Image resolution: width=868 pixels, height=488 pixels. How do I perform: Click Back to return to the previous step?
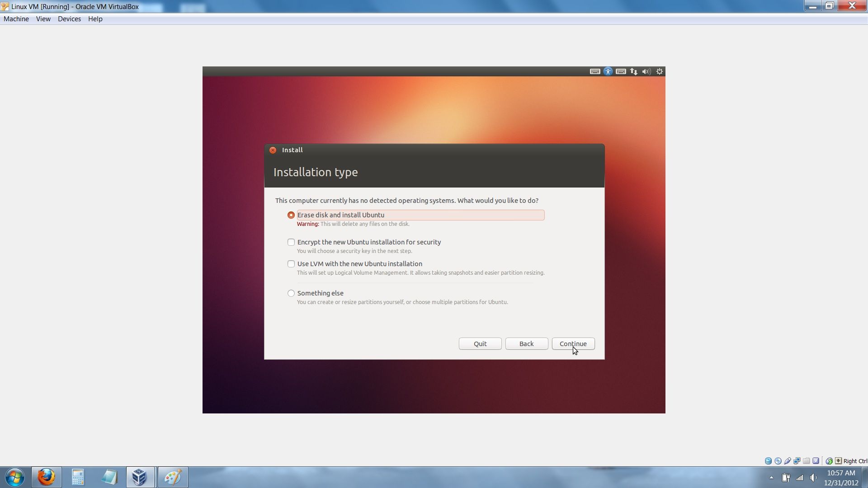[526, 343]
